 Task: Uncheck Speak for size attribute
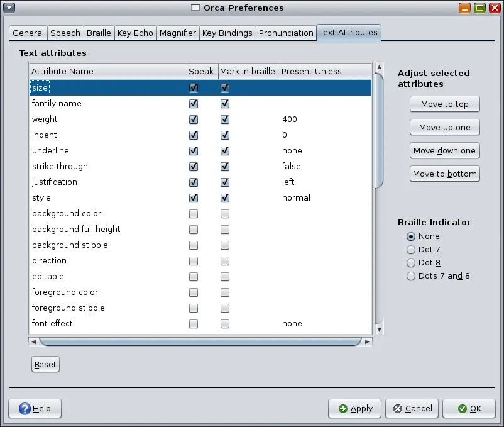[x=194, y=88]
